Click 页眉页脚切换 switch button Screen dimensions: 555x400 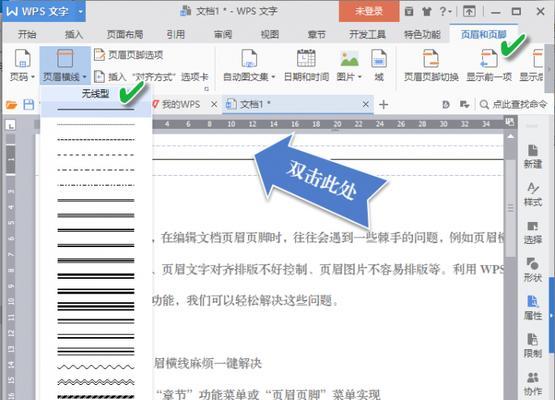click(x=431, y=65)
